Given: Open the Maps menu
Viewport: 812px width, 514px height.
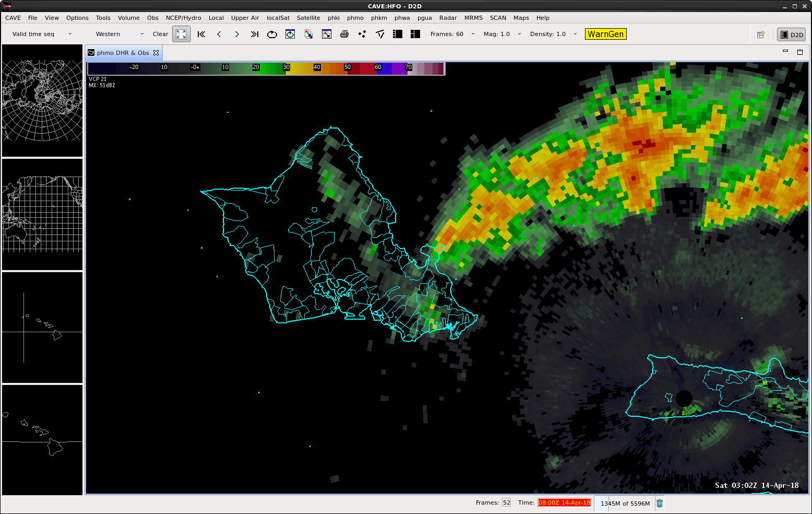Looking at the screenshot, I should (x=521, y=18).
